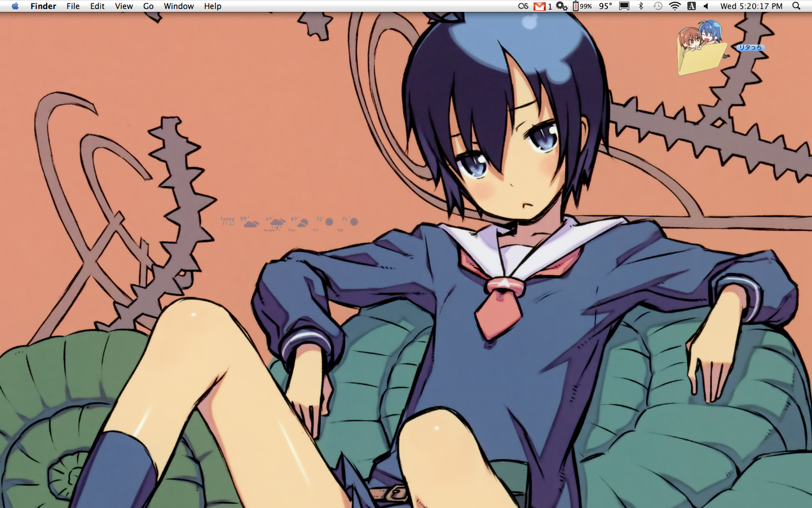Open the Window menu
Image resolution: width=812 pixels, height=508 pixels.
point(179,6)
